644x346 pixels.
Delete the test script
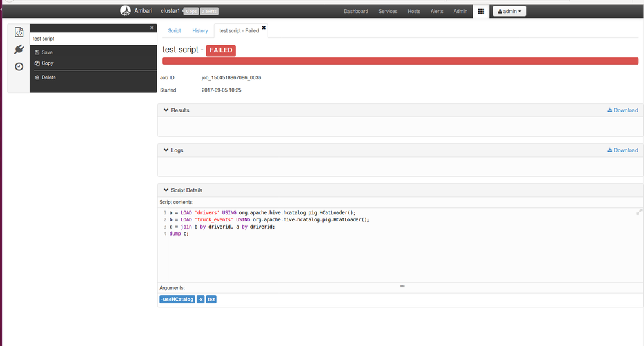pos(48,77)
